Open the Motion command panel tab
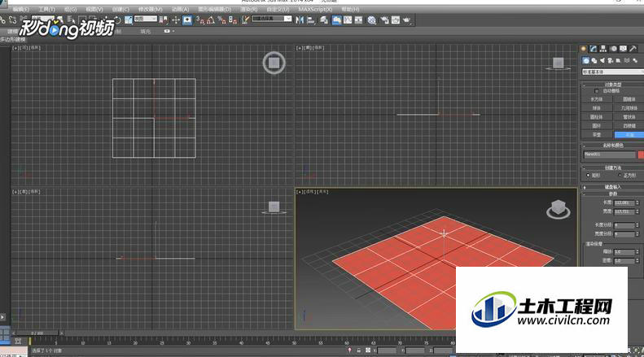The width and height of the screenshot is (644, 357). click(x=614, y=49)
